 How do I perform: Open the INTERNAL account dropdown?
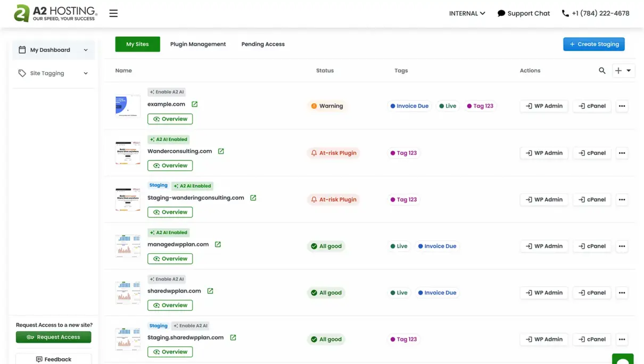[467, 13]
